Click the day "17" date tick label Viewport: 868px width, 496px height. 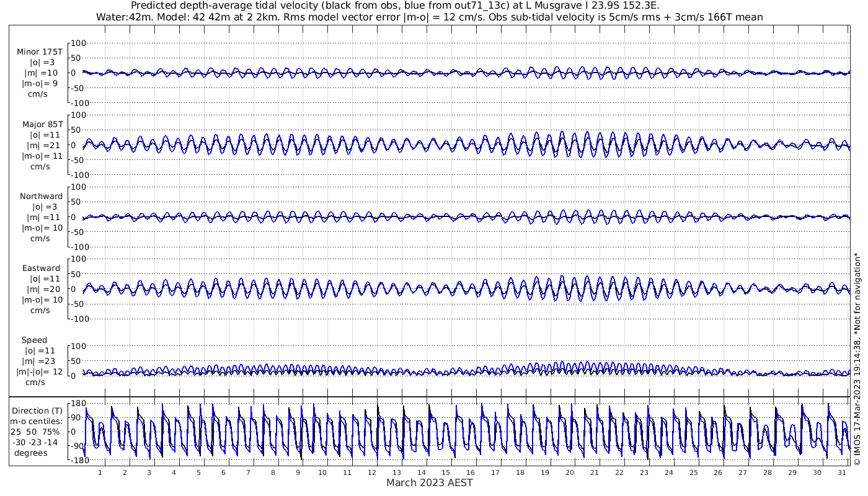495,472
